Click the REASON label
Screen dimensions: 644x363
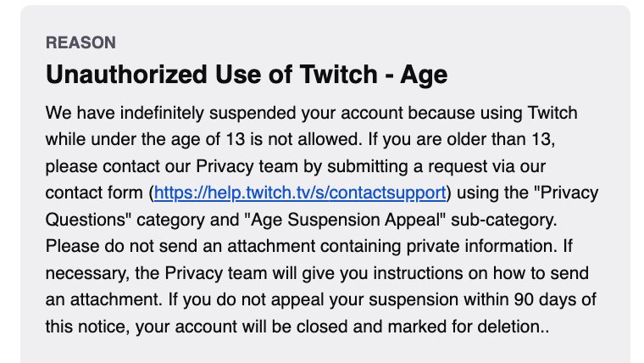pyautogui.click(x=80, y=42)
